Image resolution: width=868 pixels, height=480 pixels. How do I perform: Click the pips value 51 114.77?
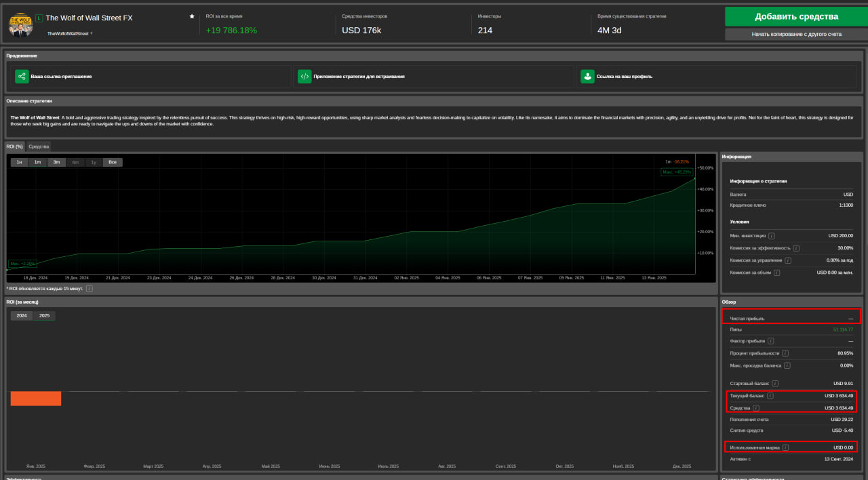[x=844, y=329]
